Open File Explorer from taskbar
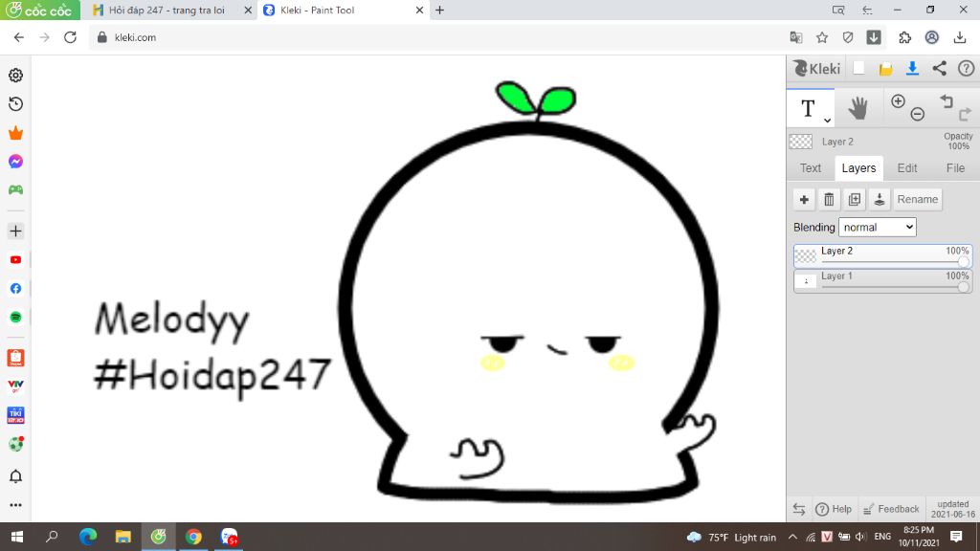Screen dimensions: 980x551 (x=123, y=537)
